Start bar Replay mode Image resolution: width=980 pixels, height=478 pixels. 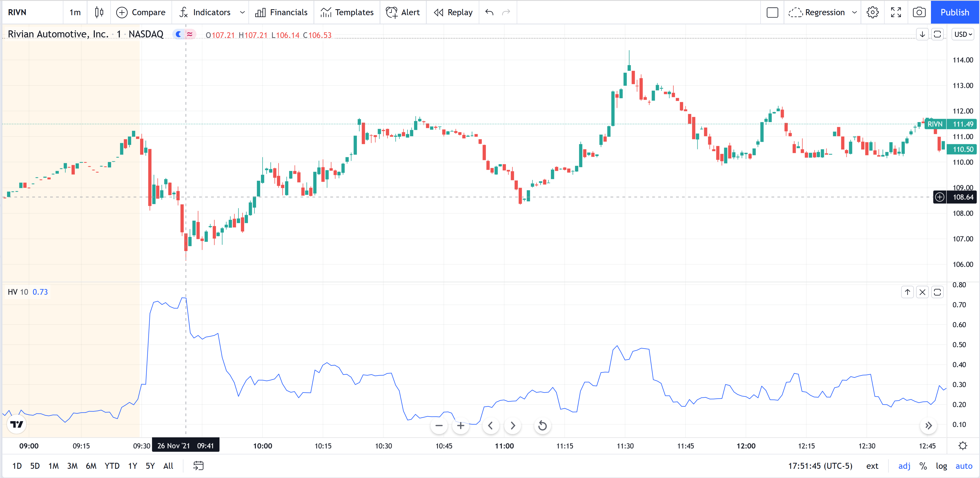point(453,12)
